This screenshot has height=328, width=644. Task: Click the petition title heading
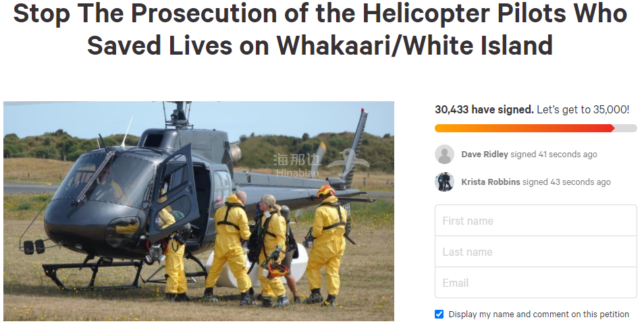point(320,29)
